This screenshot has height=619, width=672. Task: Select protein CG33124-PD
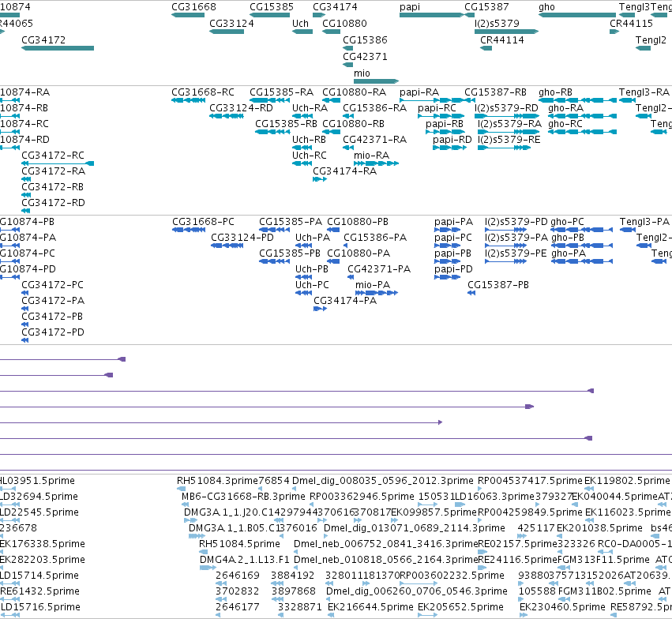pos(242,238)
